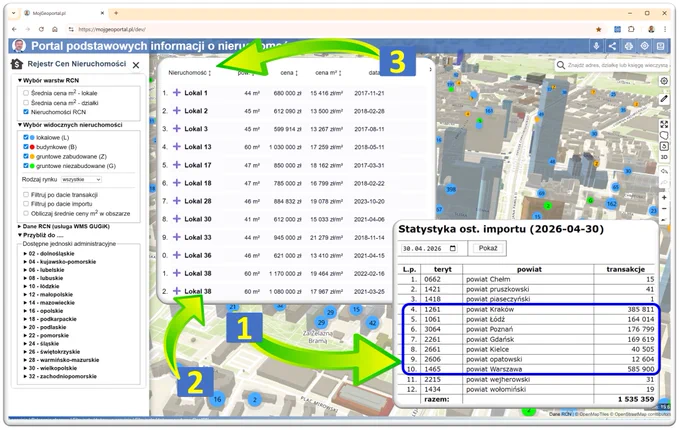680x430 pixels.
Task: Click the locate-me target icon in the header
Action: [644, 46]
